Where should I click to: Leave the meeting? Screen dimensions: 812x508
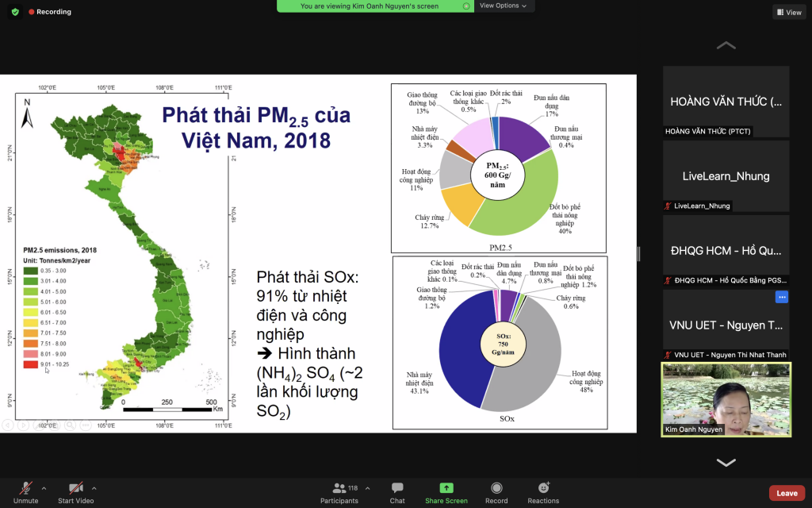787,493
